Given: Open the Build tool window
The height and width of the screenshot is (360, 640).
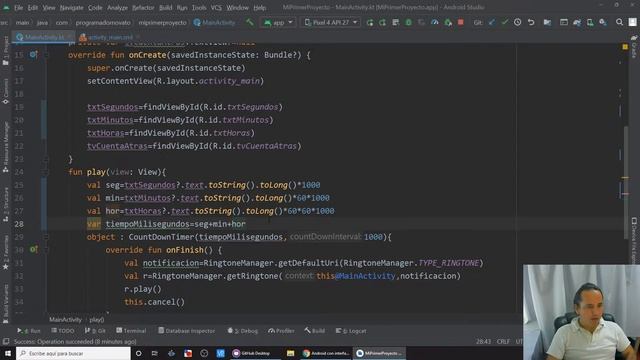Looking at the screenshot, I should 315,331.
